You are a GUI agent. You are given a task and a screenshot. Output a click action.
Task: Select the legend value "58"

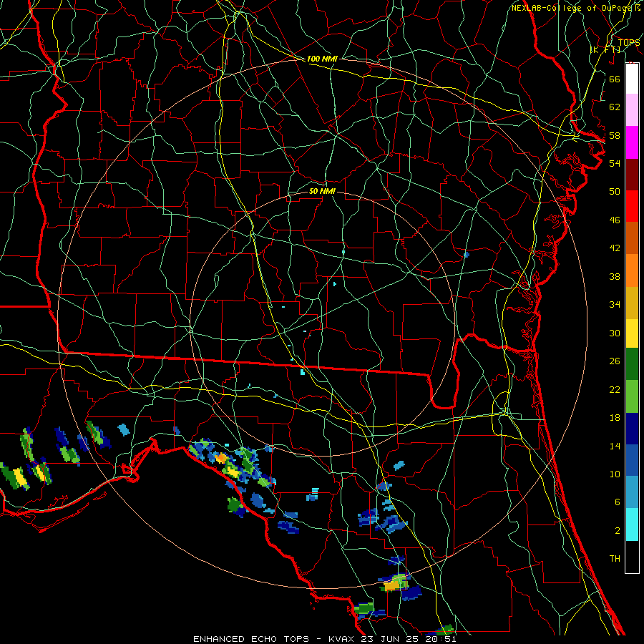(615, 135)
